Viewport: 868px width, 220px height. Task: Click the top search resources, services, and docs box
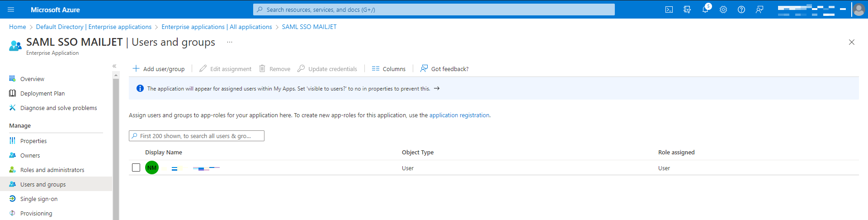click(x=434, y=10)
